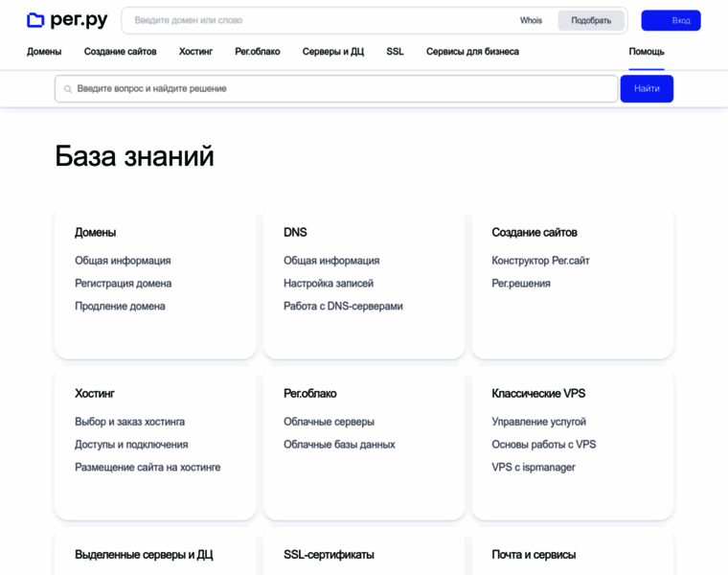This screenshot has height=575, width=728.
Task: Click the База знаний page title
Action: [x=135, y=155]
